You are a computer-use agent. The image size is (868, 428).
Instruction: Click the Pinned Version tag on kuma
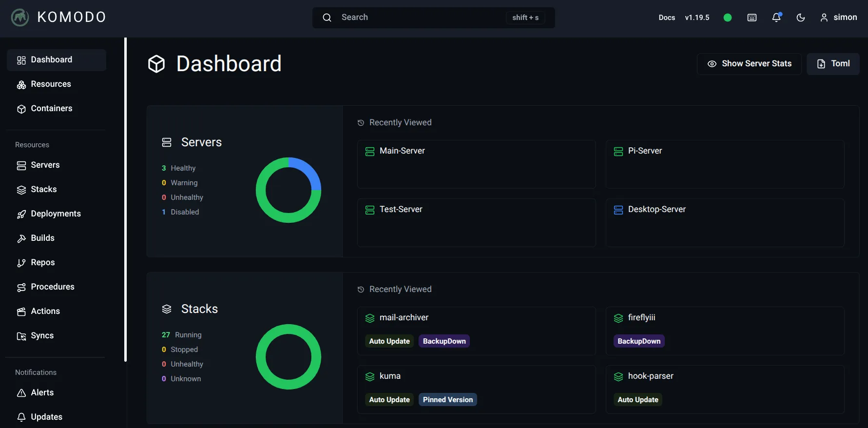pyautogui.click(x=448, y=400)
